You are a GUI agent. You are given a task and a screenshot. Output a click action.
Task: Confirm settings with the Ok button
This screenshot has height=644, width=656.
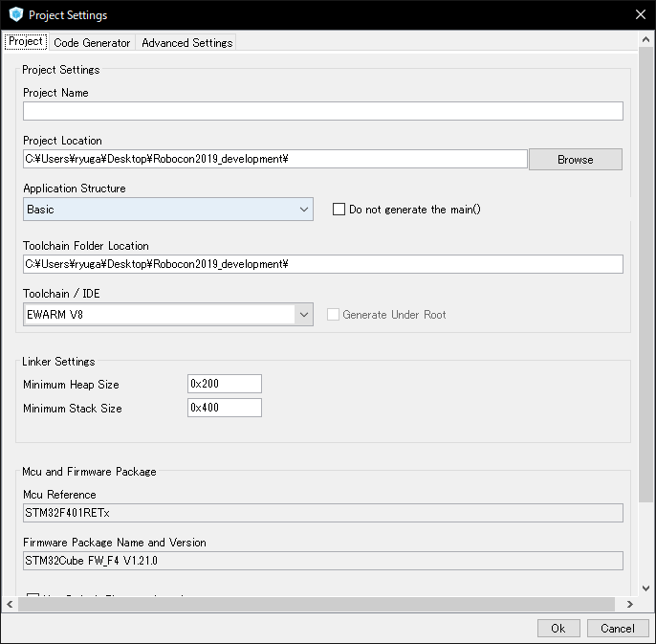pos(558,628)
